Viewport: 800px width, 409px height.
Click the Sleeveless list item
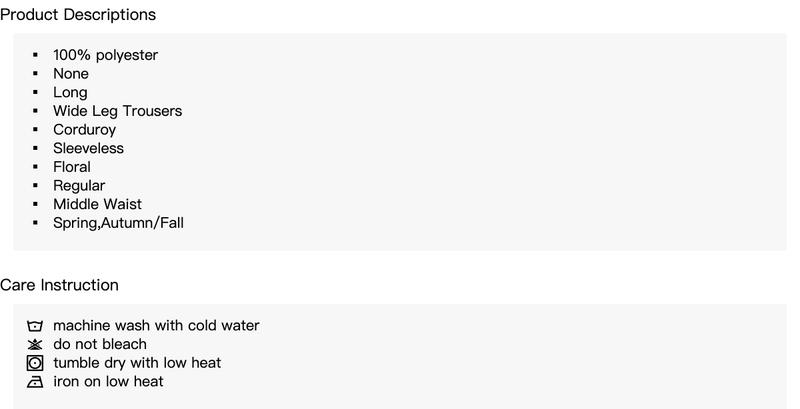[88, 148]
